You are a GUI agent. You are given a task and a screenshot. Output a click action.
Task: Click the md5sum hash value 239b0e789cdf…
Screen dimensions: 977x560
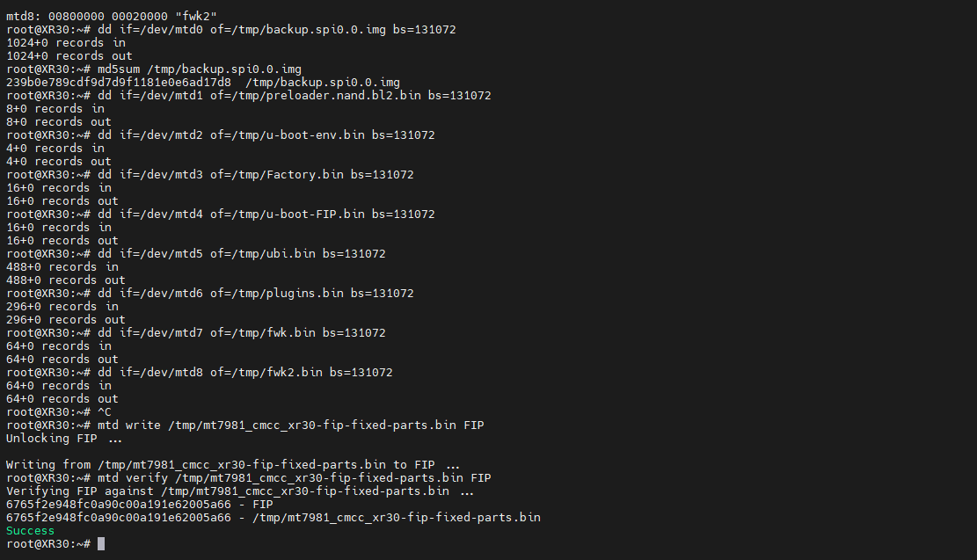tap(119, 82)
